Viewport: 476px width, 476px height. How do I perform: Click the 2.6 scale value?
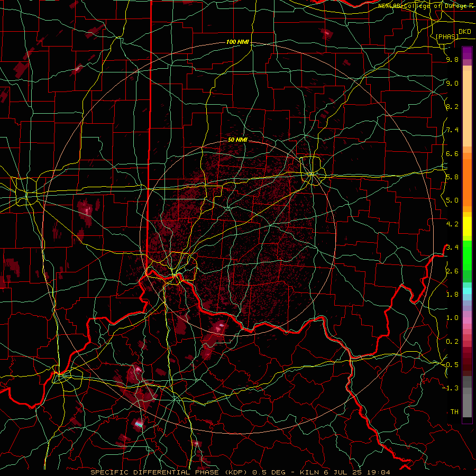click(x=452, y=271)
